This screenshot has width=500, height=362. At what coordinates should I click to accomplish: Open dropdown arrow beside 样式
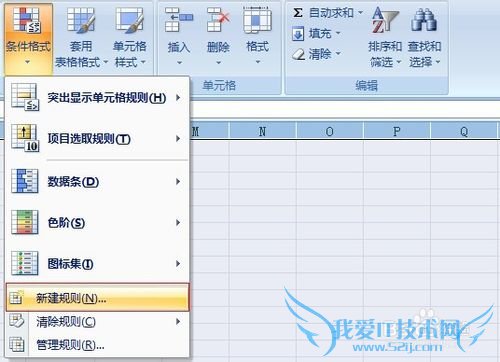click(x=143, y=62)
